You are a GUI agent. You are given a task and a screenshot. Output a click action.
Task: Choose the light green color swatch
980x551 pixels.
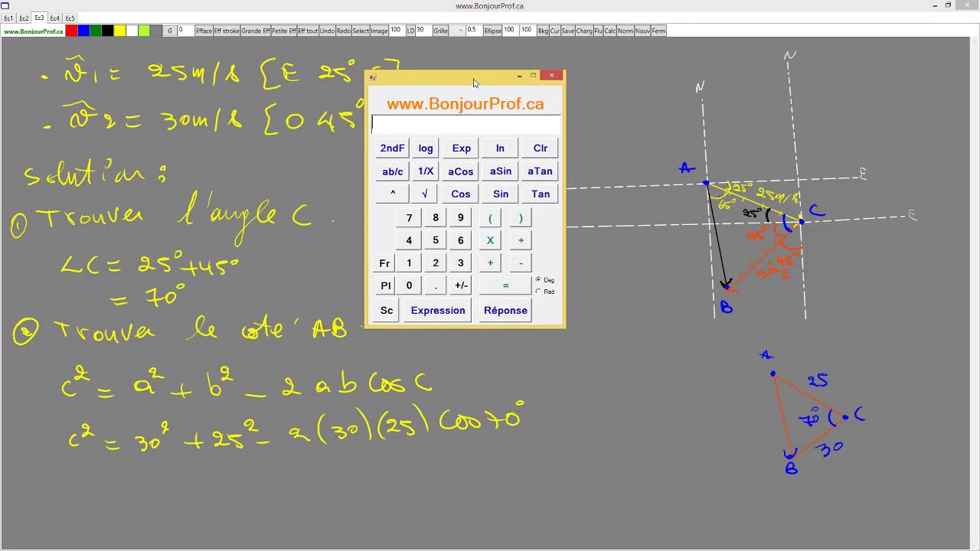click(x=144, y=31)
